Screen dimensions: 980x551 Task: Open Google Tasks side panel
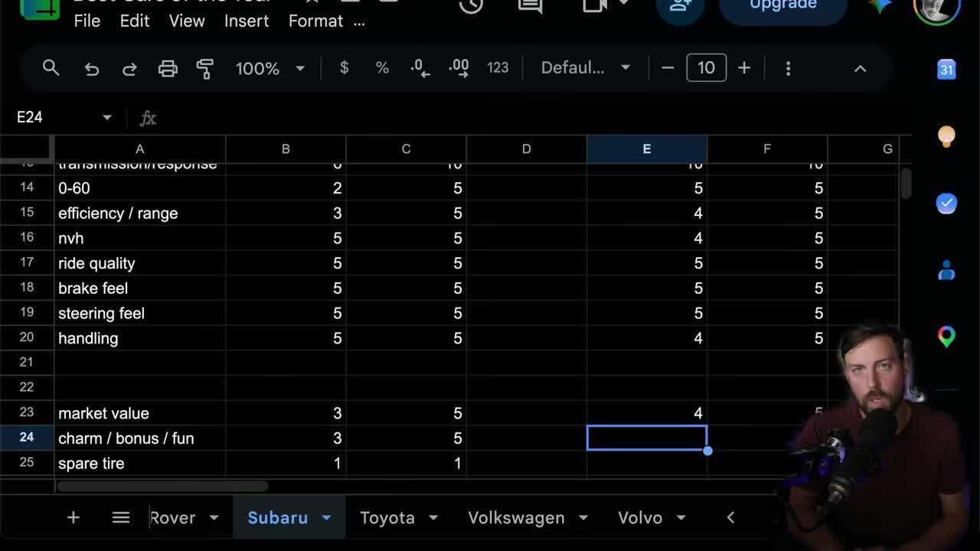[947, 204]
